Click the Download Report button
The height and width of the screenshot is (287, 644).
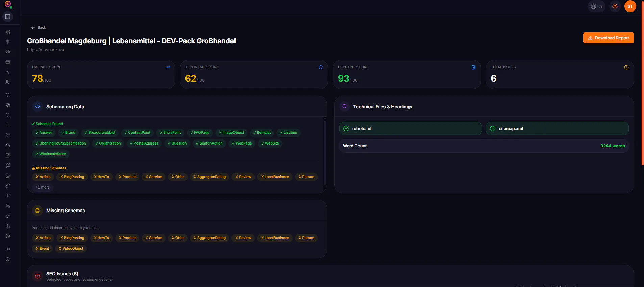[x=609, y=38]
